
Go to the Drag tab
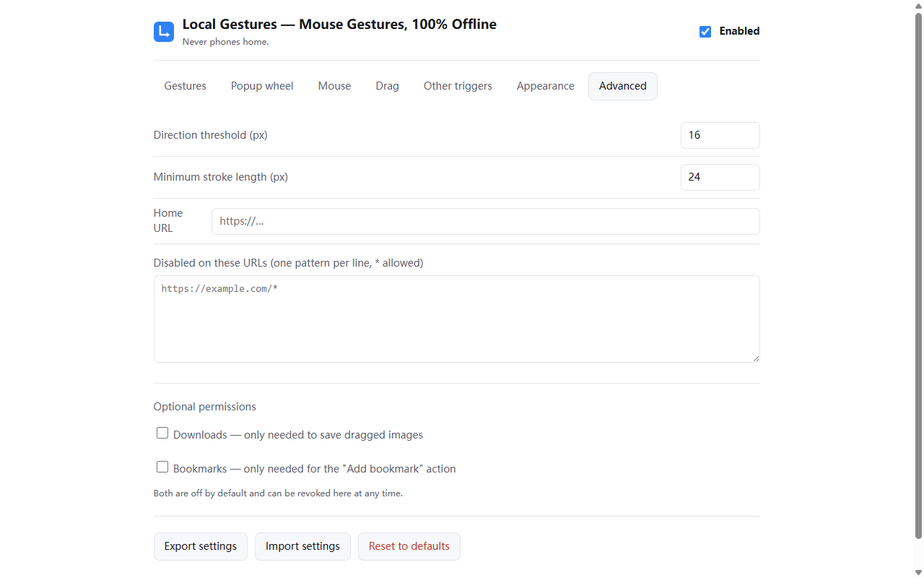[388, 86]
